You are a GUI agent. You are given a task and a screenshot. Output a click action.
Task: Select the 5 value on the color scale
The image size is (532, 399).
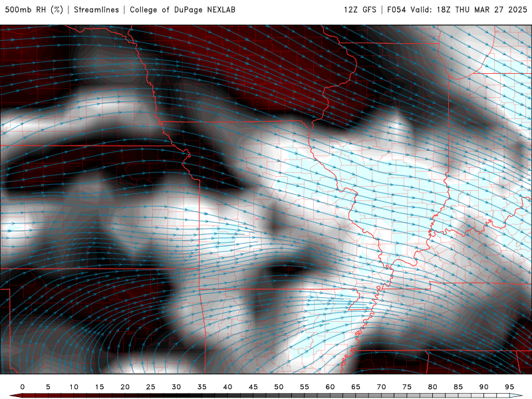pyautogui.click(x=48, y=387)
